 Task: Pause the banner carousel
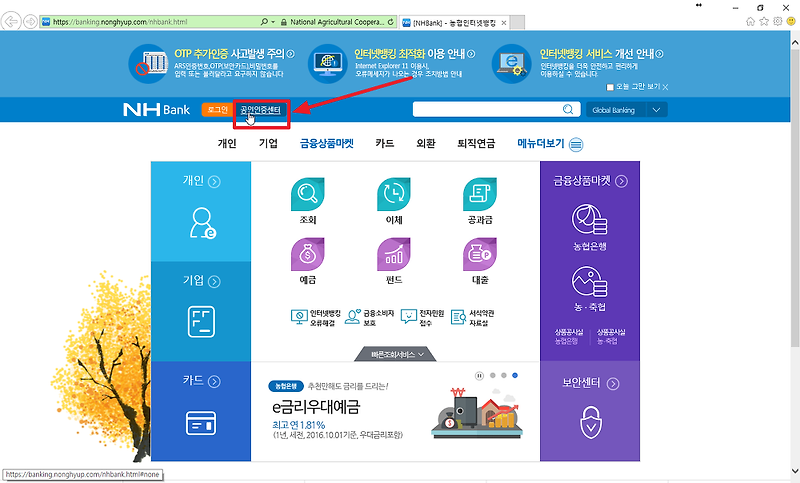pos(479,375)
